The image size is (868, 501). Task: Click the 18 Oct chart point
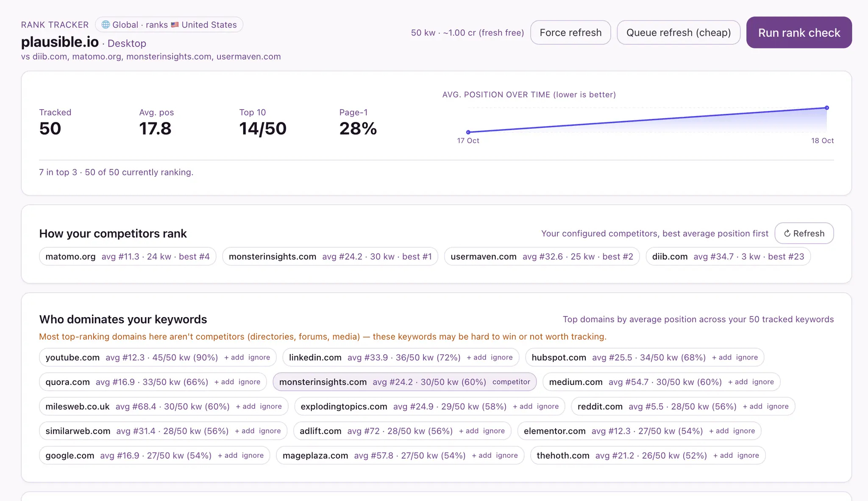point(826,108)
